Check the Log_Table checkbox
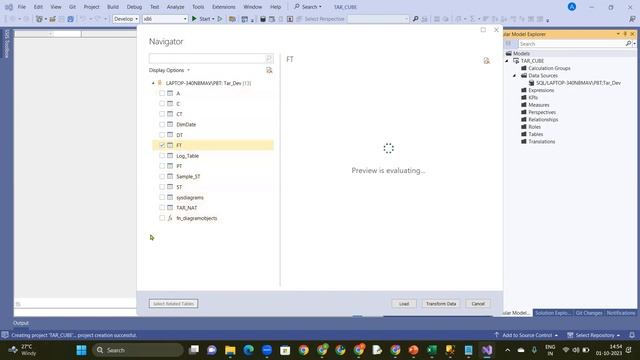Screen dimensions: 640x360 162,156
